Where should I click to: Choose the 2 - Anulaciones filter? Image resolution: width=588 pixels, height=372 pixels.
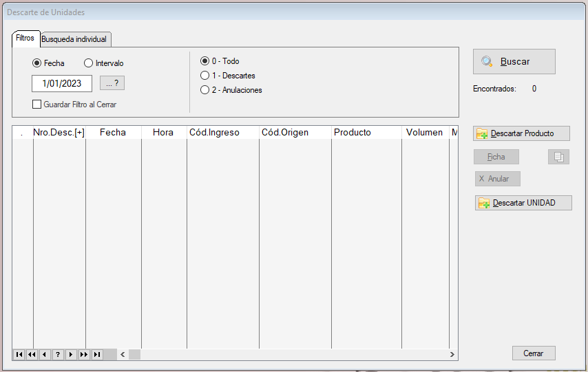pyautogui.click(x=204, y=90)
